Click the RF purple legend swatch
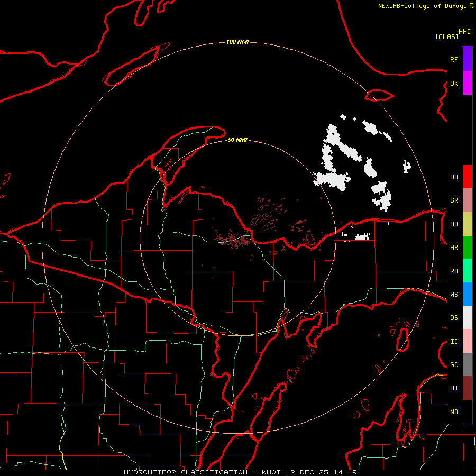 click(467, 59)
